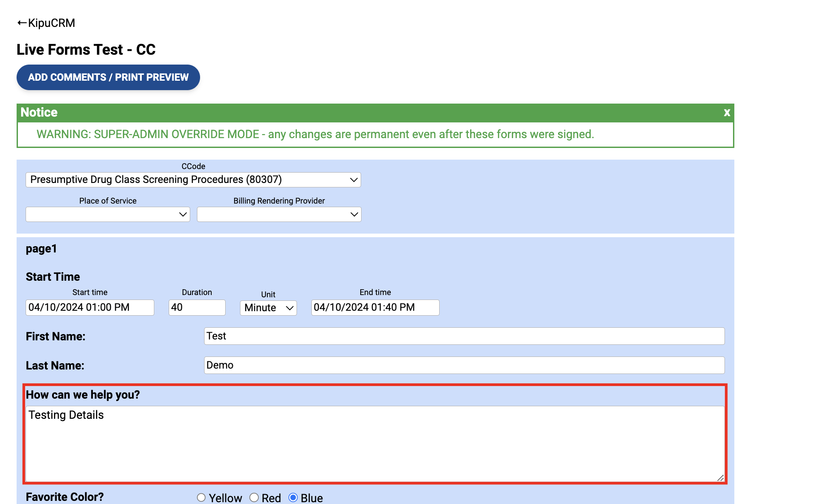Click the First Name field containing Test
829x504 pixels.
pyautogui.click(x=464, y=336)
